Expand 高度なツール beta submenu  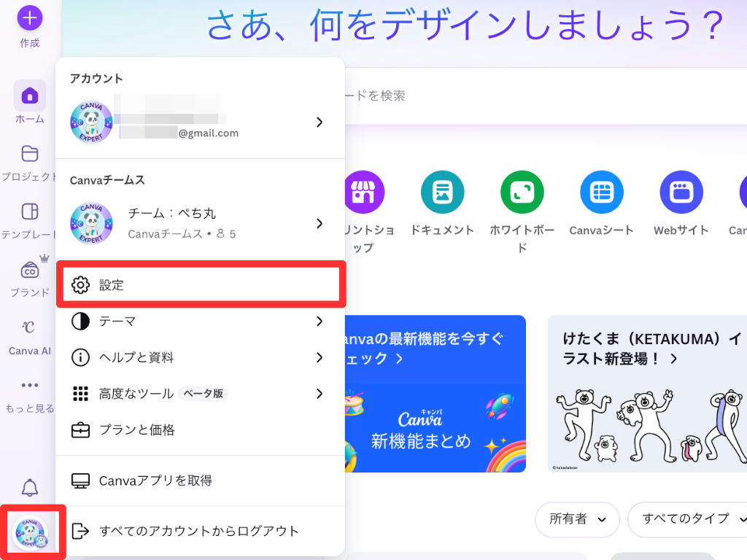coord(198,394)
